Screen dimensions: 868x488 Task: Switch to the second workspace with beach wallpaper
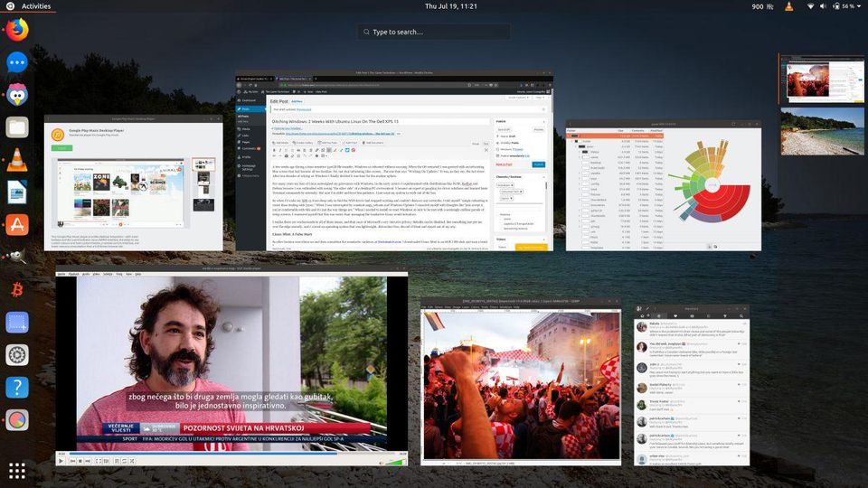click(x=823, y=131)
